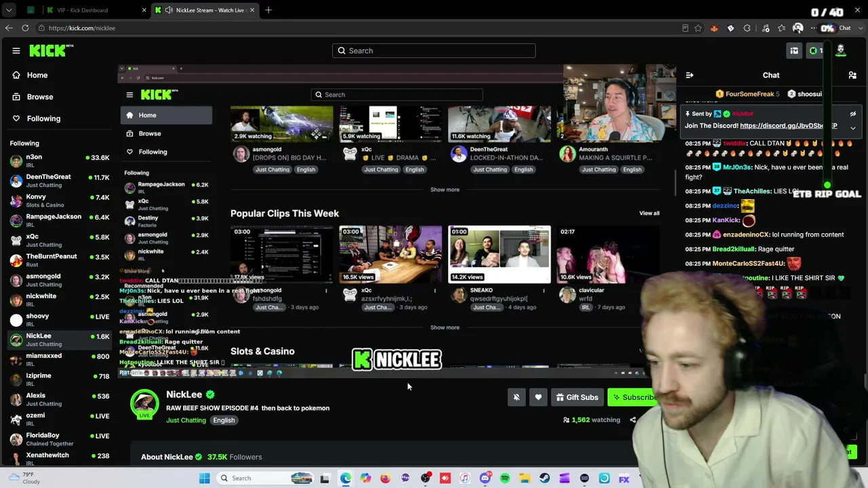Open Steam from the taskbar

(x=545, y=479)
